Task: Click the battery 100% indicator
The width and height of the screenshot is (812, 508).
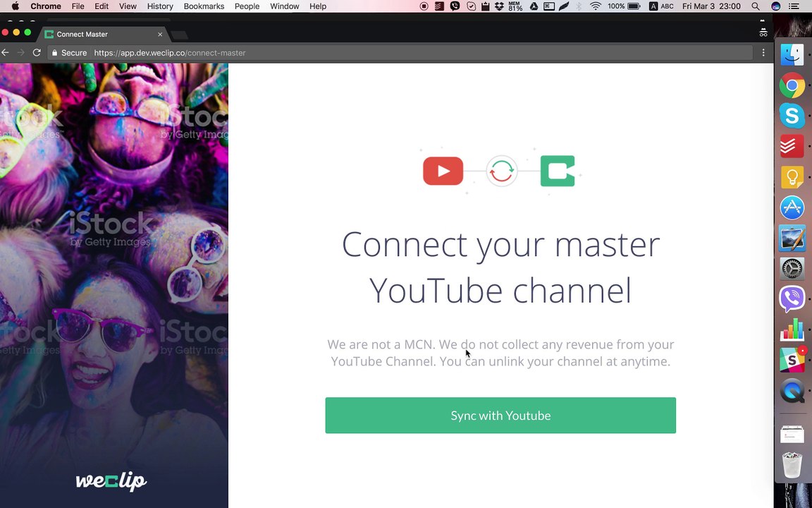Action: click(x=624, y=6)
